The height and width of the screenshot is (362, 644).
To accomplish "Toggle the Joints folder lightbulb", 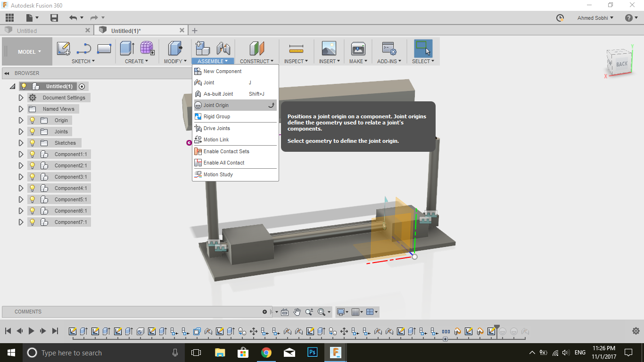I will [x=33, y=132].
